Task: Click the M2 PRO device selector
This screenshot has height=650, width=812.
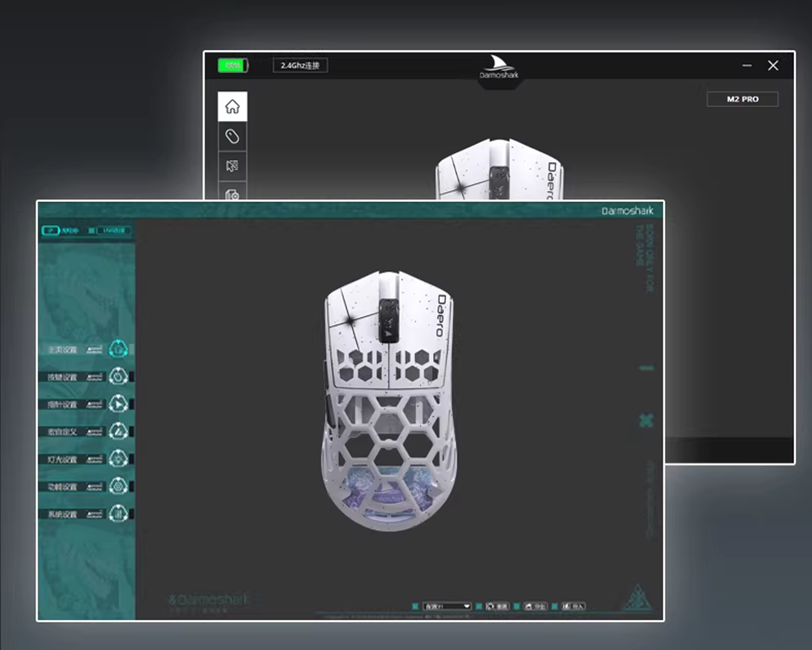Action: pos(742,99)
